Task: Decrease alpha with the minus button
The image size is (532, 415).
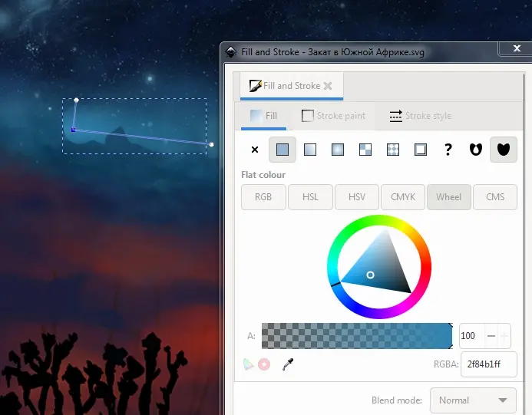Action: 491,336
